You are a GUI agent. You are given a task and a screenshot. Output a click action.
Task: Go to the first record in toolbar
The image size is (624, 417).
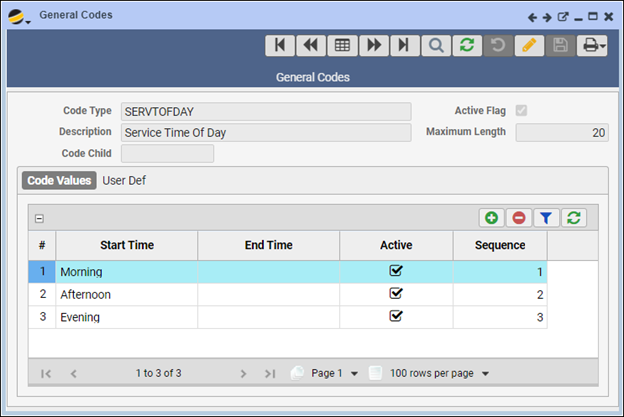(x=279, y=46)
